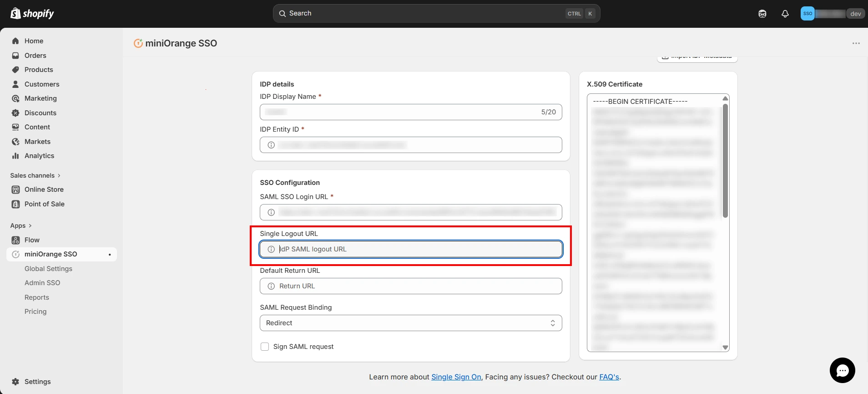Click the Point of Sale icon

pyautogui.click(x=15, y=204)
